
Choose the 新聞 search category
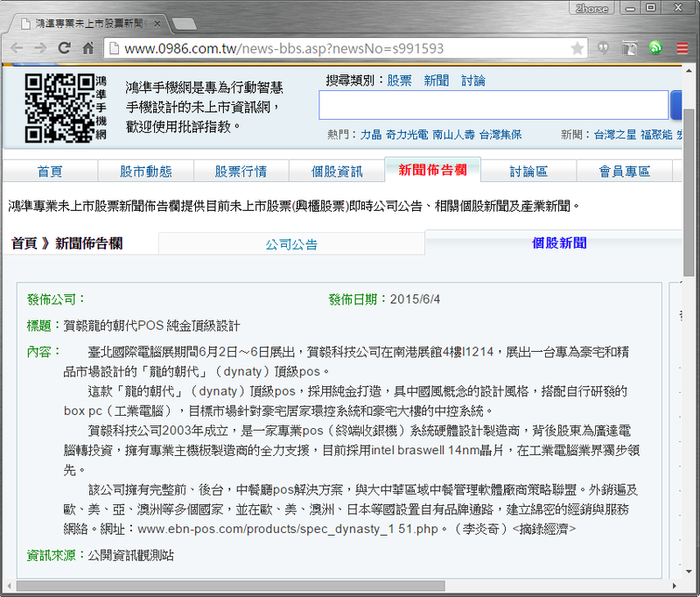pos(436,81)
